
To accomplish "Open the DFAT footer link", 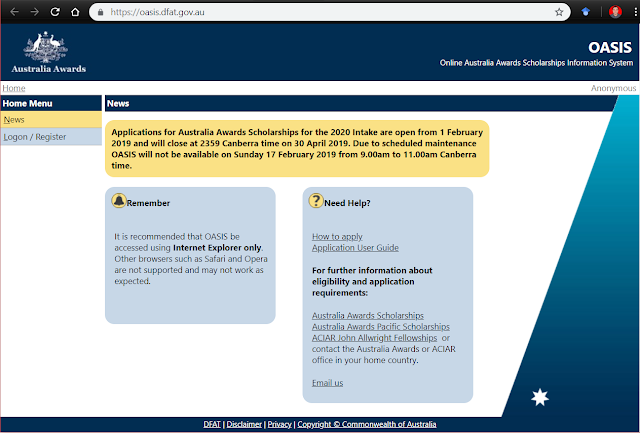I will pos(212,424).
